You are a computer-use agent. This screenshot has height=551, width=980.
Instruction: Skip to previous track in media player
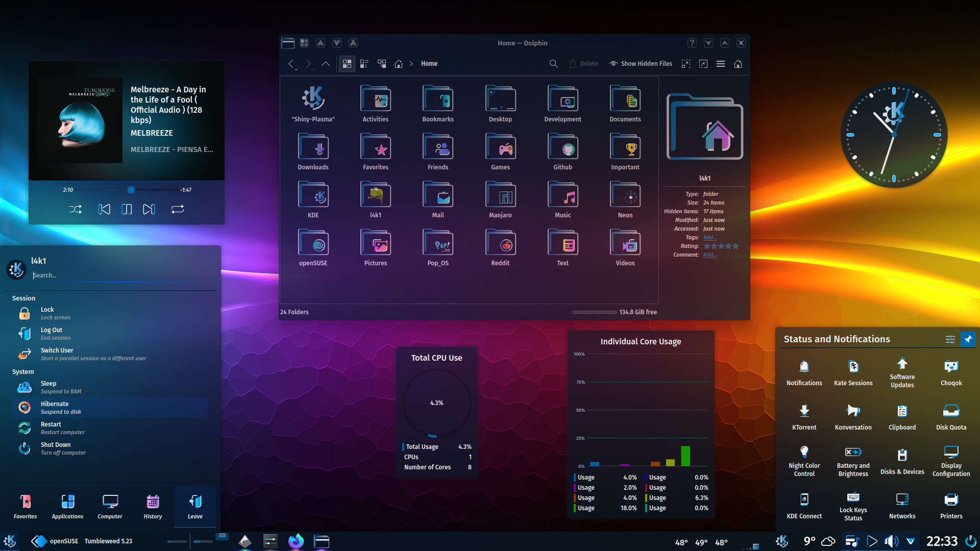(x=104, y=209)
